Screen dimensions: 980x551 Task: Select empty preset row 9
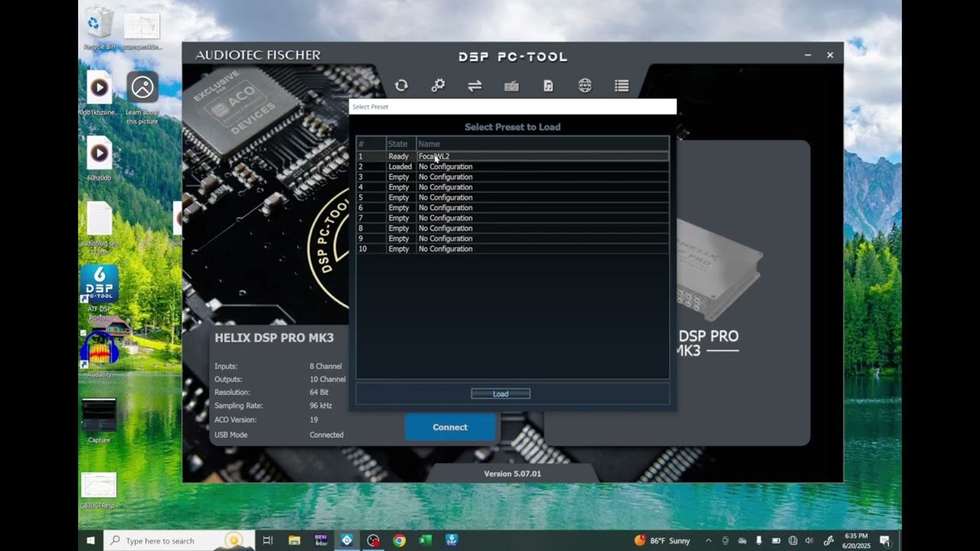(512, 239)
